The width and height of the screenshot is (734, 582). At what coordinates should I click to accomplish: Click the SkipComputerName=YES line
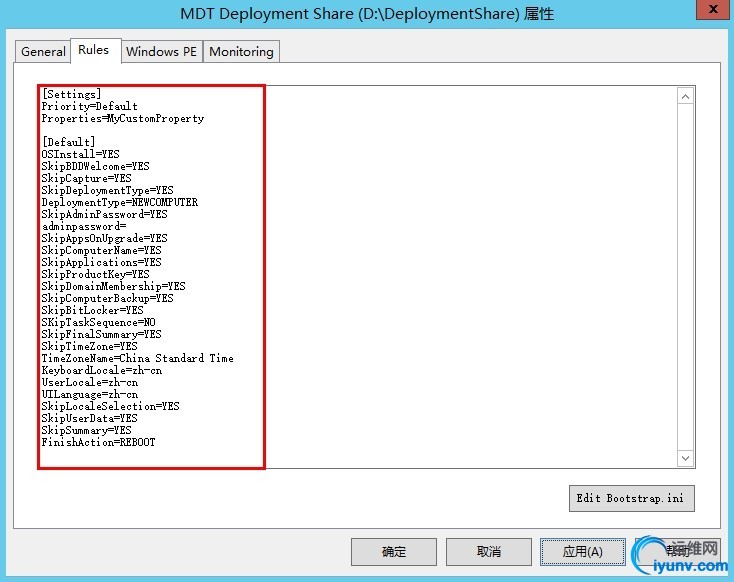102,250
